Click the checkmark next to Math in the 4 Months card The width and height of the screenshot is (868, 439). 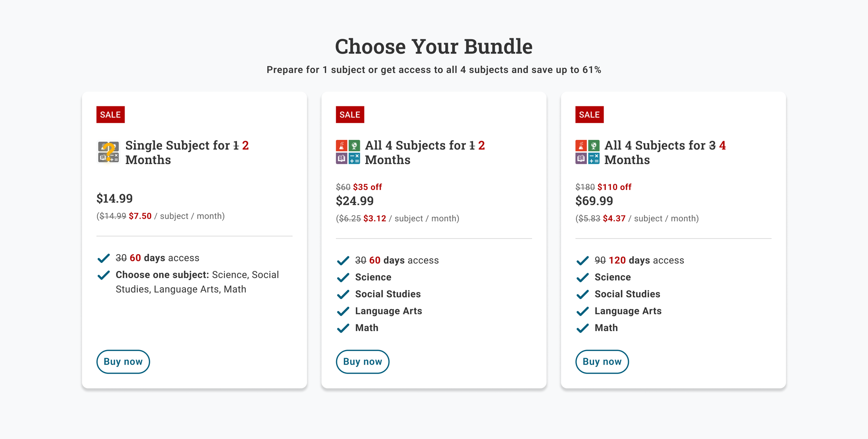pos(583,328)
